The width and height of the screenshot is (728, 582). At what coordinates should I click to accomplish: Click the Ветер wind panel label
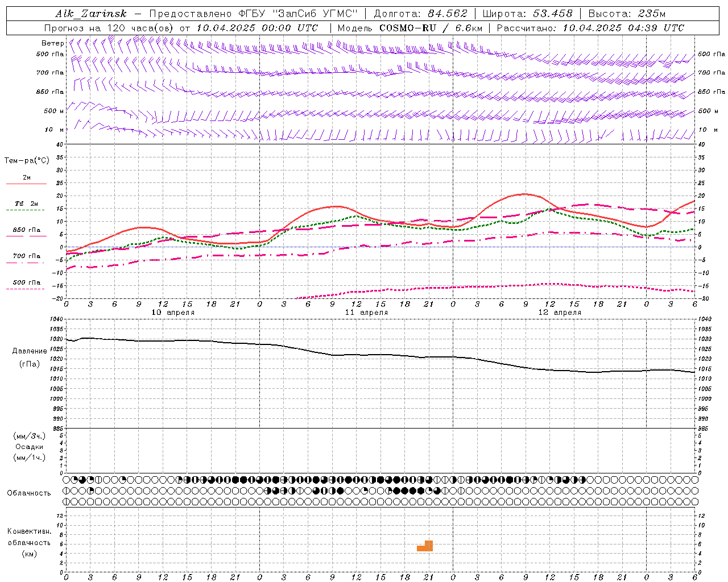(52, 43)
